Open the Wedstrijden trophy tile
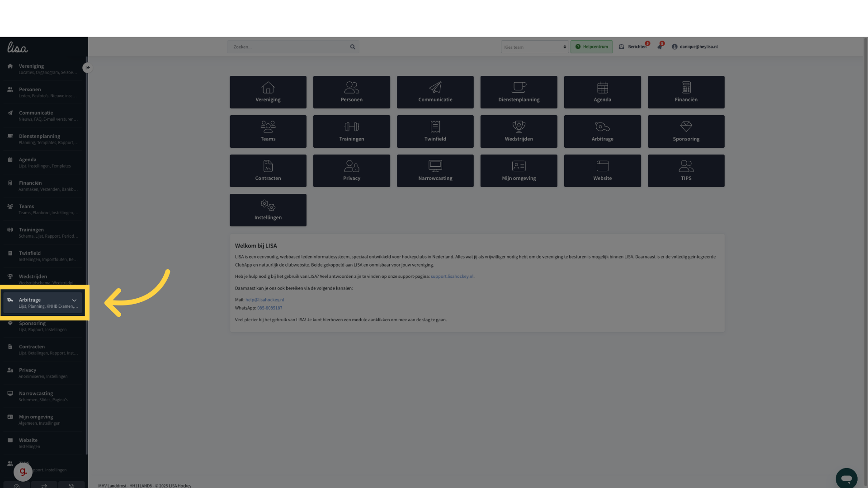Screen dimensions: 868x488 (519, 131)
